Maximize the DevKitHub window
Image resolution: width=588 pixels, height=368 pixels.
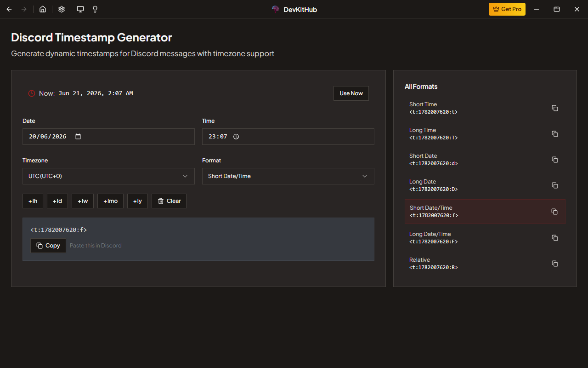[x=556, y=9]
